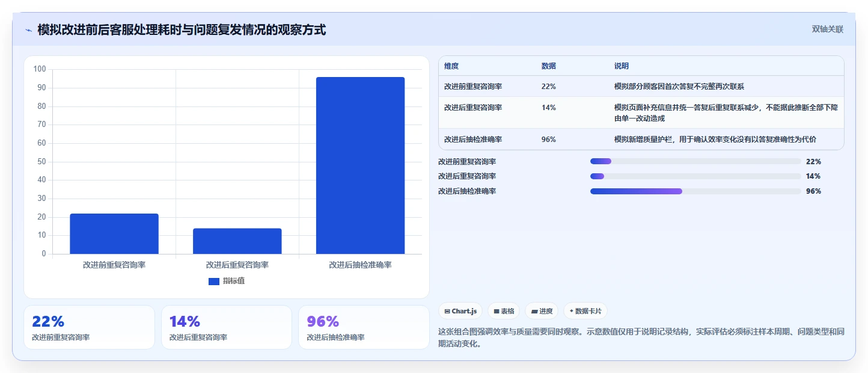Image resolution: width=868 pixels, height=373 pixels.
Task: Click the y-axis value 50
Action: [41, 162]
